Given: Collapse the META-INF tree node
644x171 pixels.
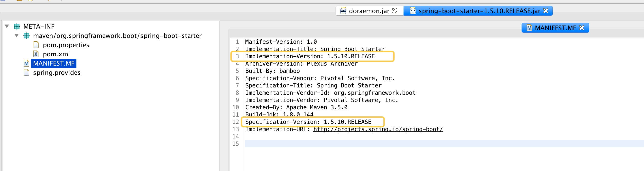Looking at the screenshot, I should (x=7, y=26).
